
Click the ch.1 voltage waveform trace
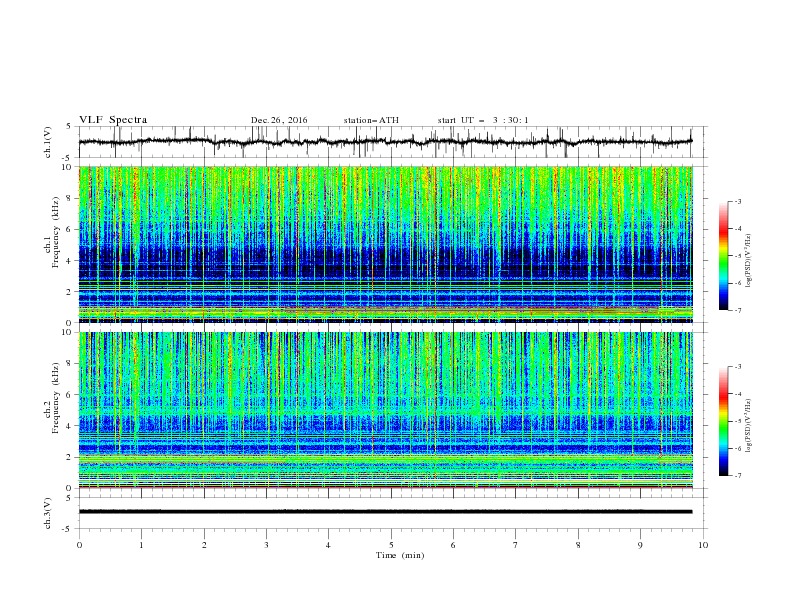coord(385,142)
